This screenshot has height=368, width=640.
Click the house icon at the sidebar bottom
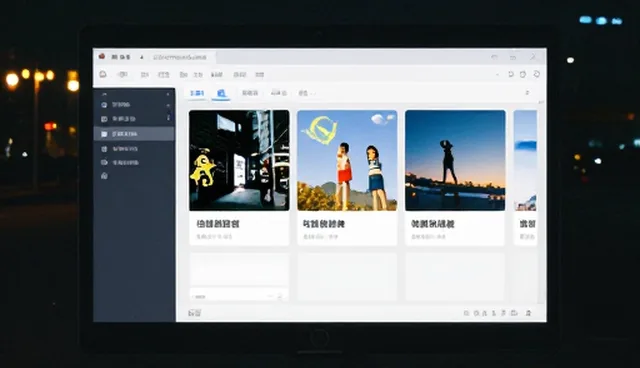[x=104, y=176]
